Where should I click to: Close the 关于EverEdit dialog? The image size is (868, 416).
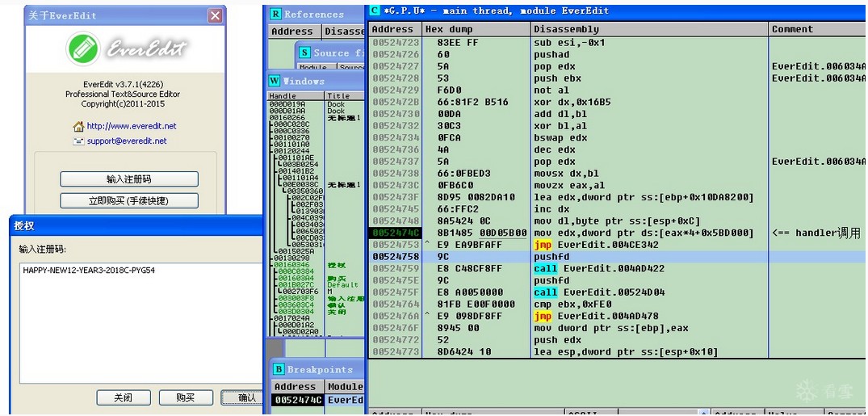click(216, 16)
